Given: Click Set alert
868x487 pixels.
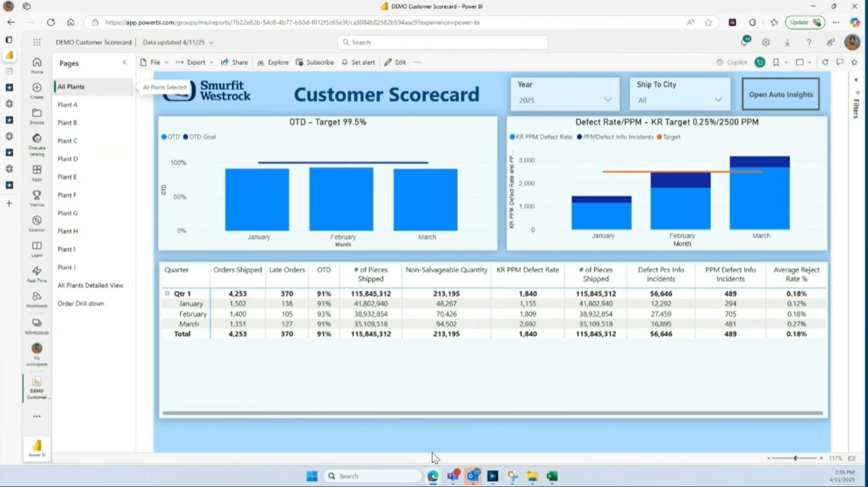Looking at the screenshot, I should (x=358, y=62).
